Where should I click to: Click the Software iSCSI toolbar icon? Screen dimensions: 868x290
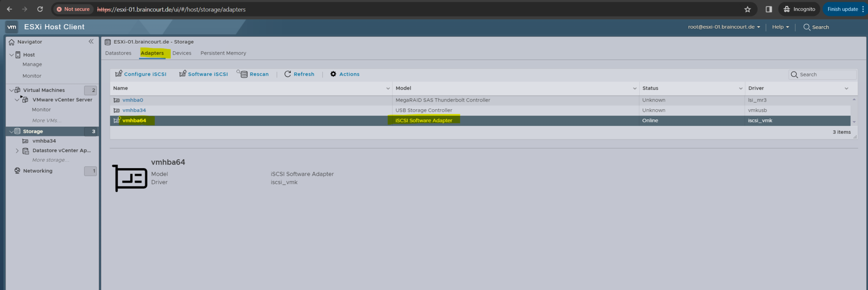(183, 74)
